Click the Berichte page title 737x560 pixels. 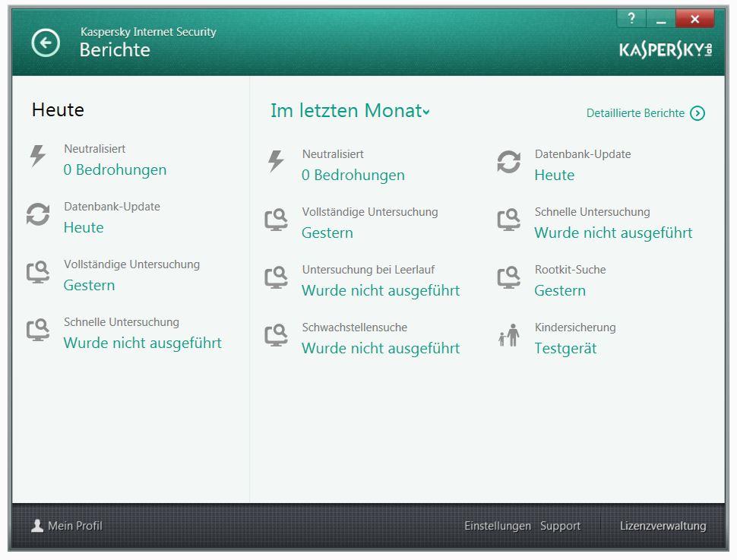click(115, 50)
